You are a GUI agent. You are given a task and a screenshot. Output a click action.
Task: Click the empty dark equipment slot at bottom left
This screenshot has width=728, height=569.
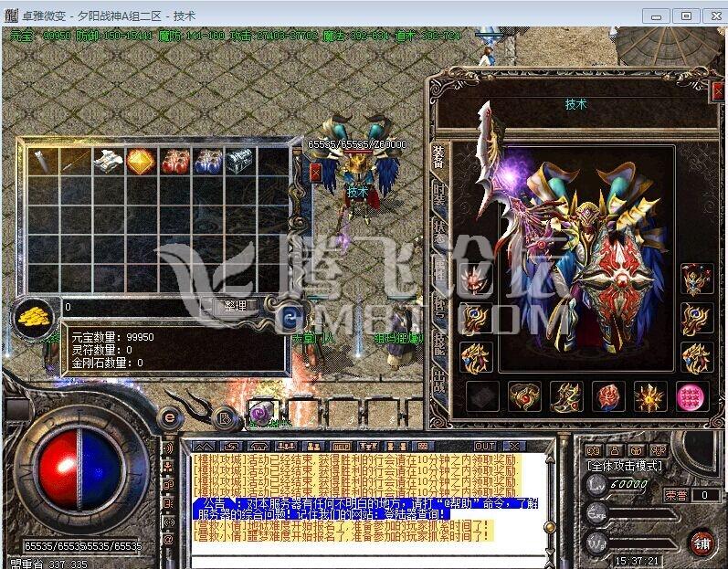coord(482,396)
